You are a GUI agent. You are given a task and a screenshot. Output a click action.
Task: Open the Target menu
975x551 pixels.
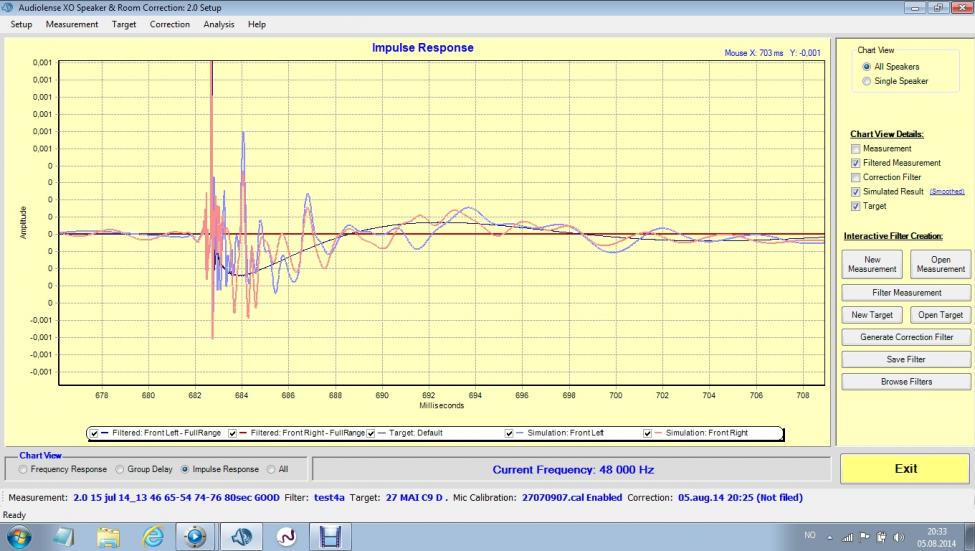coord(124,24)
